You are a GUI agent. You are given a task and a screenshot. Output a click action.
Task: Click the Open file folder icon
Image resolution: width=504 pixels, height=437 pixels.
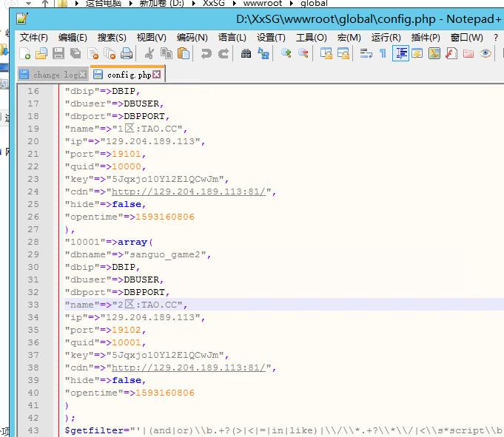(x=41, y=53)
